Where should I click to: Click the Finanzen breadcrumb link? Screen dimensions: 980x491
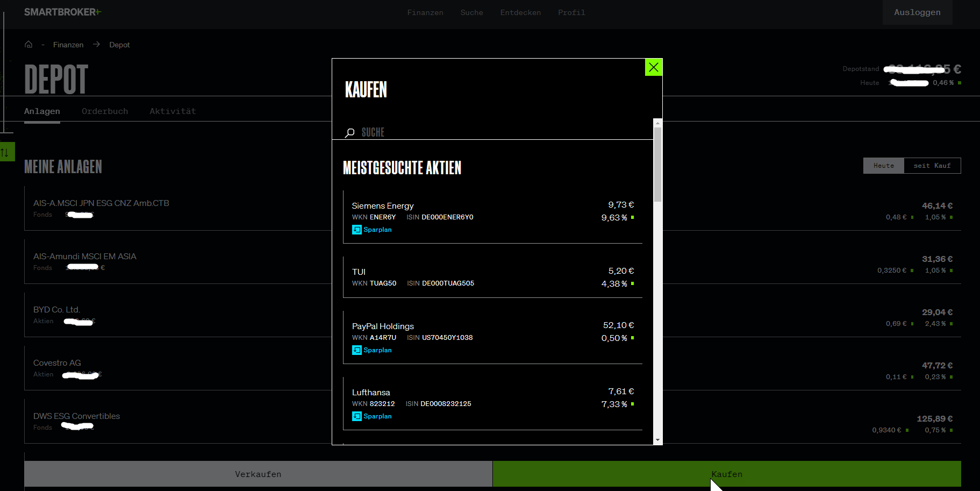coord(68,45)
